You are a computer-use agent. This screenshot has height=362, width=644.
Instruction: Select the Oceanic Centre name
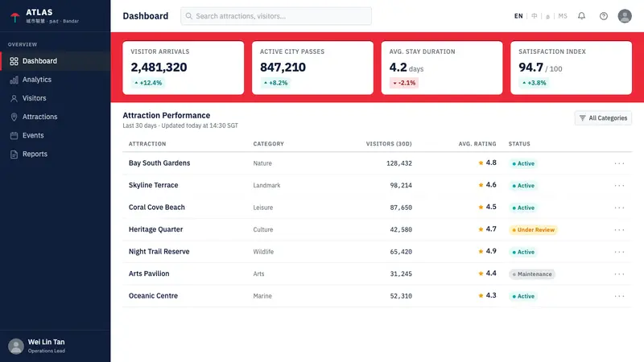[x=153, y=296]
